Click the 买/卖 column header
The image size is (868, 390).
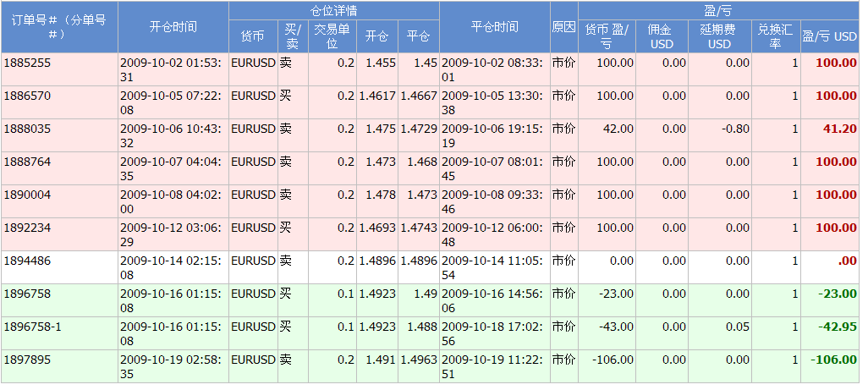click(292, 37)
